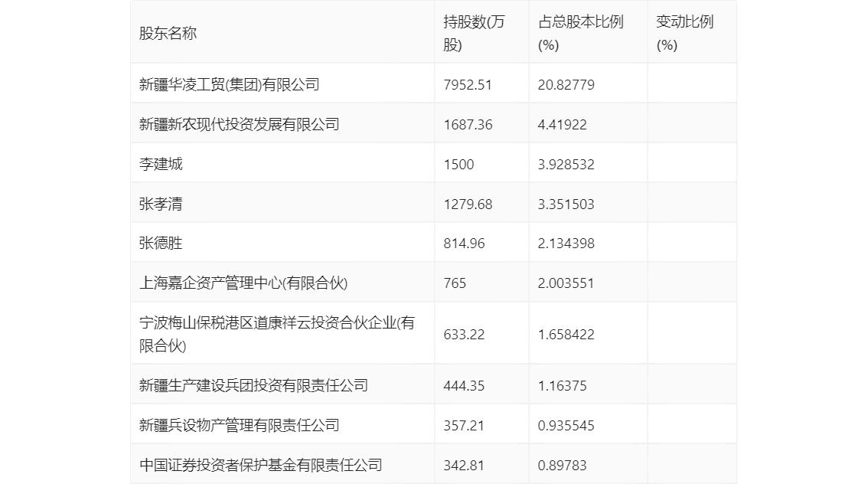868x484 pixels.
Task: Click percentage value 4.41922
Action: click(x=563, y=125)
